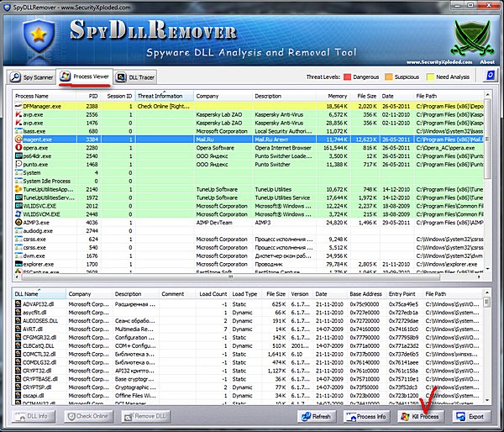
Task: Open the About link
Action: click(487, 62)
